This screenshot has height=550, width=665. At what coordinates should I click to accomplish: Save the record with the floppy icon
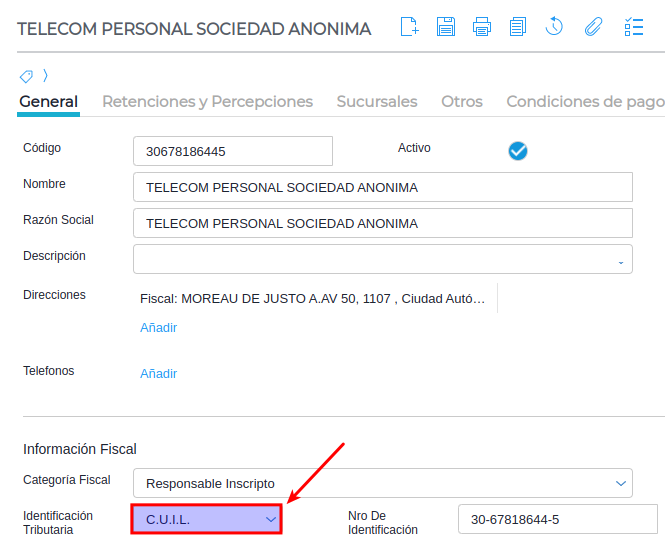tap(446, 27)
